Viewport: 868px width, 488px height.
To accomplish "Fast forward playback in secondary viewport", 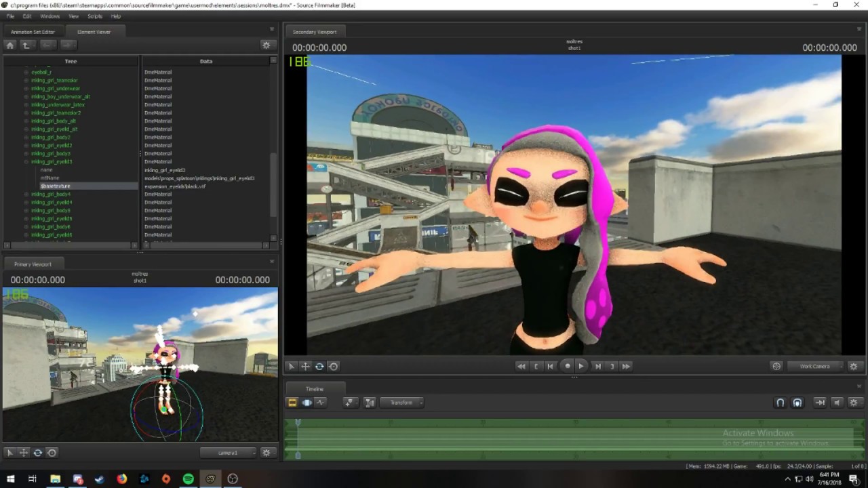I will [x=626, y=366].
